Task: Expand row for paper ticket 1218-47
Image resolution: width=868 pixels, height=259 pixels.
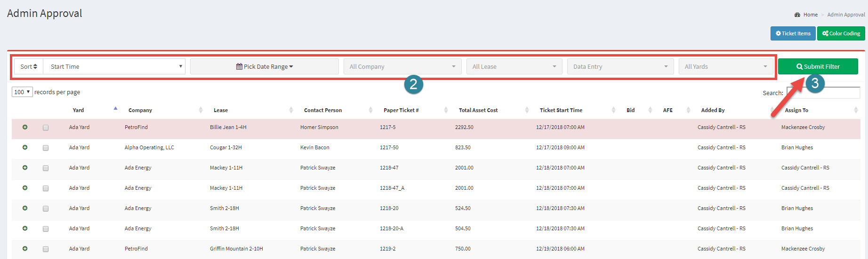Action: (x=25, y=168)
